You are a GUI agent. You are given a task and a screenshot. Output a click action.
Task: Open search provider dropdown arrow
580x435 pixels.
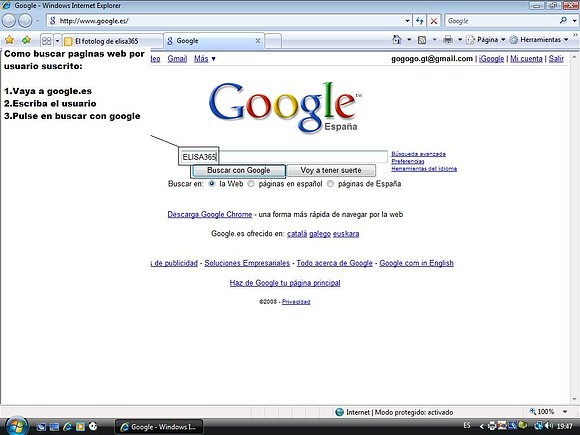(x=574, y=21)
